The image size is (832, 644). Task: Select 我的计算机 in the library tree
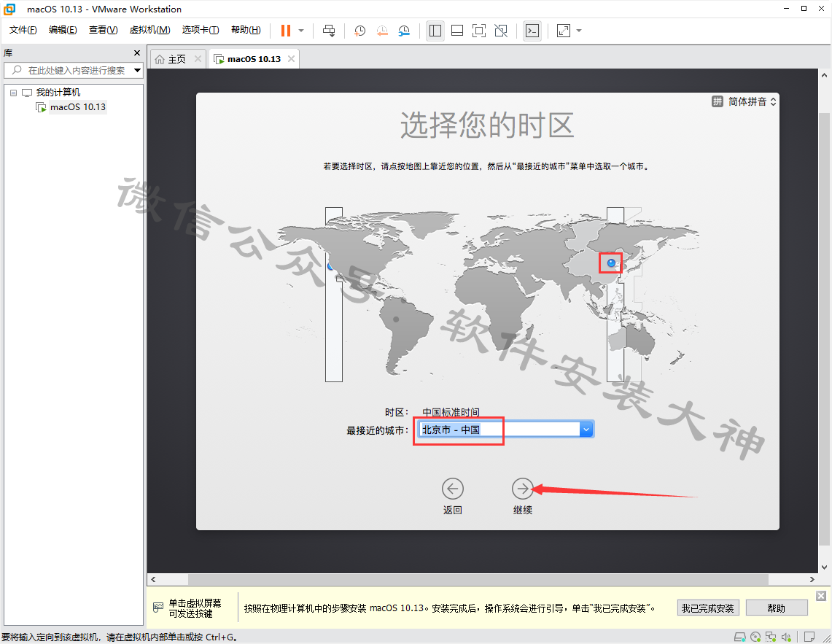pyautogui.click(x=58, y=93)
